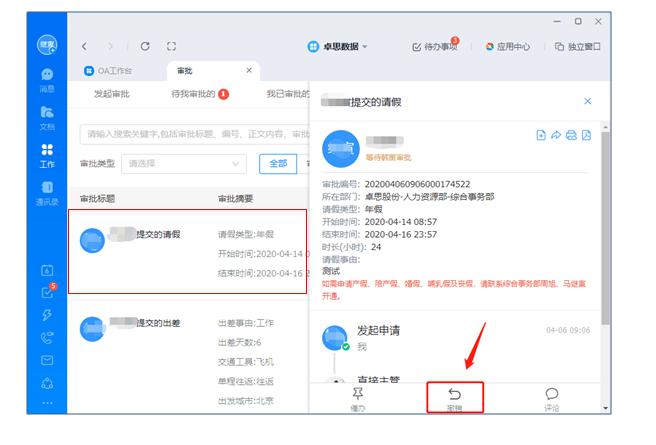Click the 审批标题 column header
The image size is (656, 445).
tap(97, 199)
